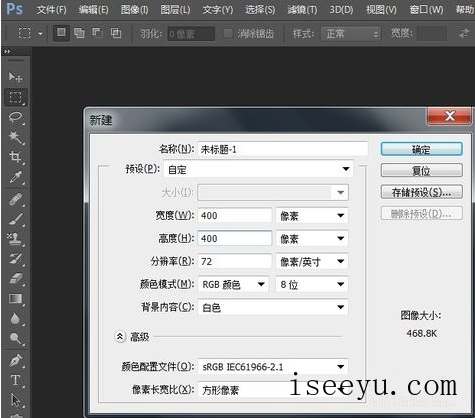Select the Healing Brush tool
The width and height of the screenshot is (475, 418).
pyautogui.click(x=15, y=200)
